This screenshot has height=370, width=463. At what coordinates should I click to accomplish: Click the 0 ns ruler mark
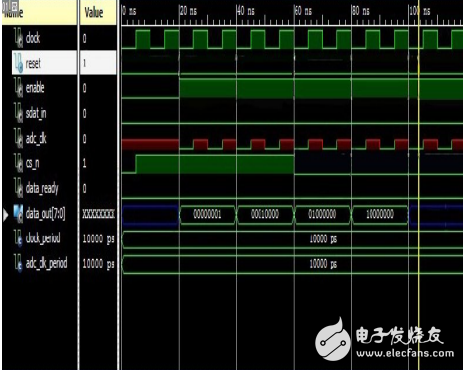pos(129,11)
